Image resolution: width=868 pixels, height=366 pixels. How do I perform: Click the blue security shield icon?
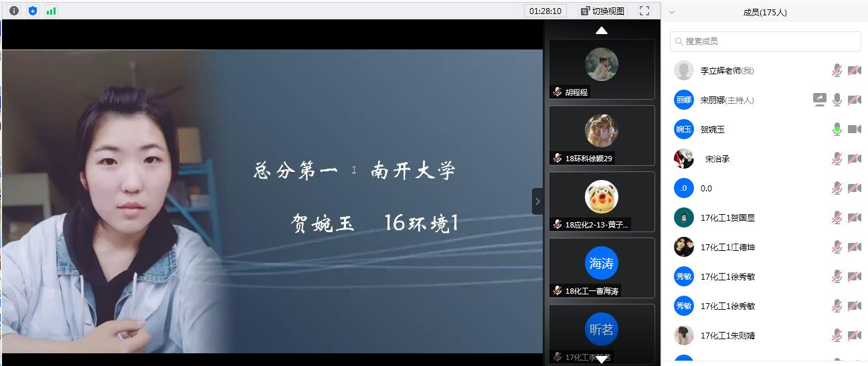33,11
